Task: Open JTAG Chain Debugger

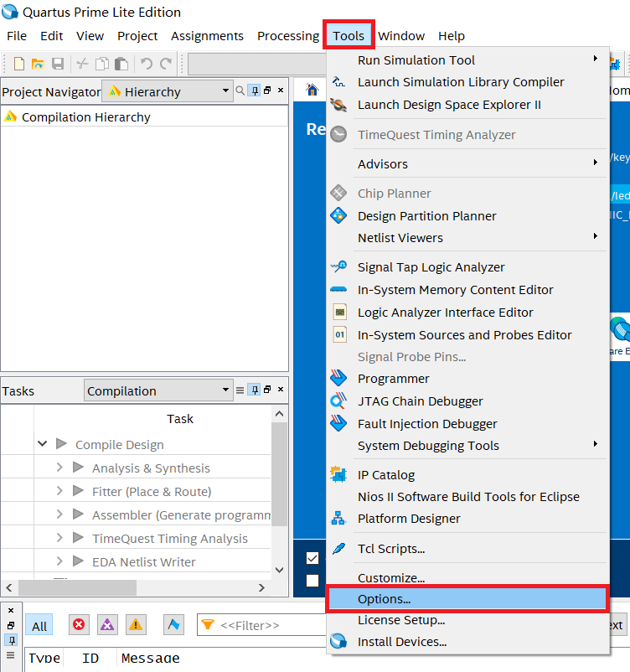Action: pos(468,401)
